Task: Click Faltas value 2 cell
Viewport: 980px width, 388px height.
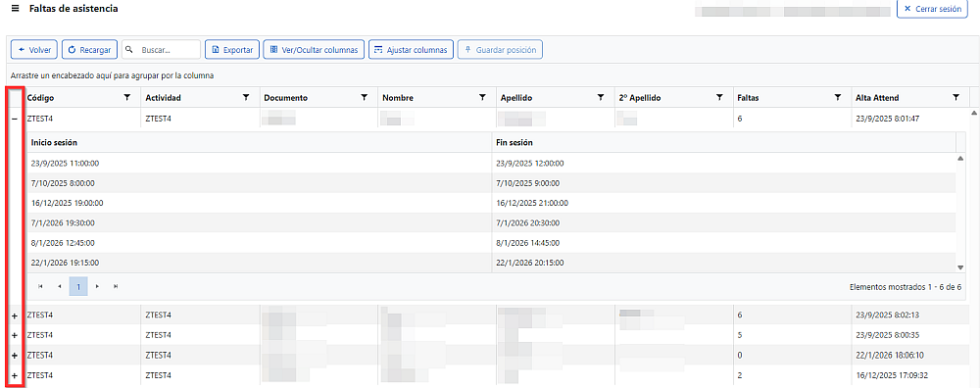Action: (x=792, y=375)
